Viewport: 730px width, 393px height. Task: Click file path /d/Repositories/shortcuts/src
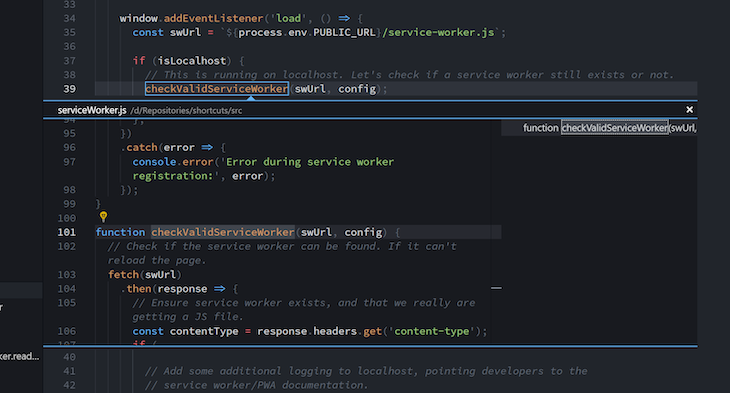[x=186, y=111]
